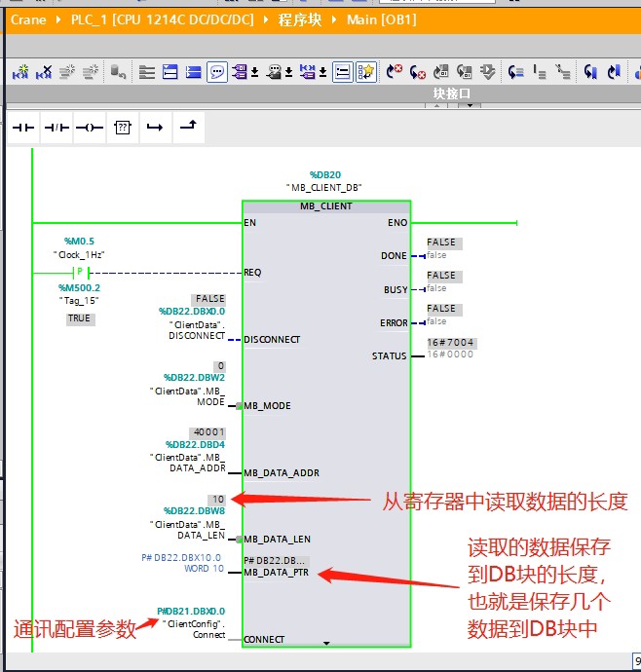Select the P#DB21.DBX0.0 CONNECT operand
This screenshot has width=641, height=672.
(191, 612)
